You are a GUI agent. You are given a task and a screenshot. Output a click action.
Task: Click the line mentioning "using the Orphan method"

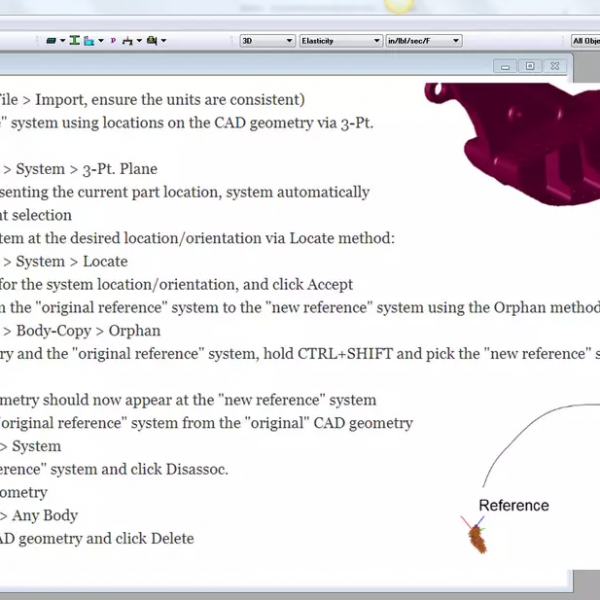point(300,308)
